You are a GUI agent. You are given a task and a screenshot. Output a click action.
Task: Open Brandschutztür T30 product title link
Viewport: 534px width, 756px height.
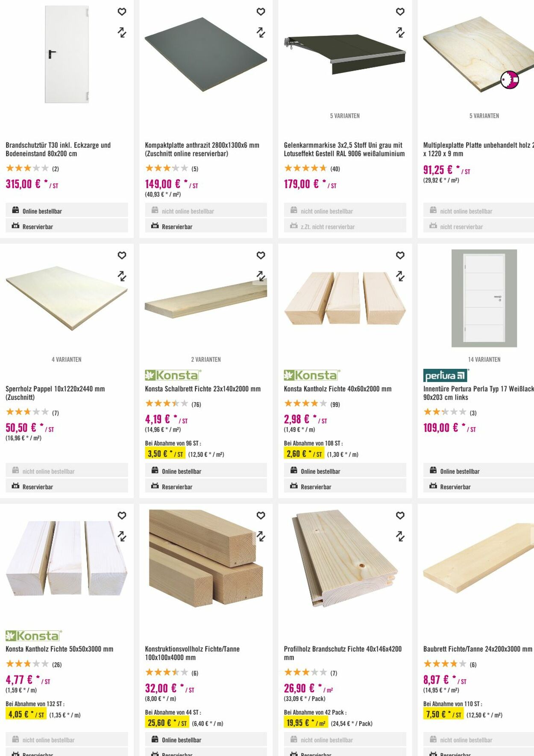coord(58,149)
